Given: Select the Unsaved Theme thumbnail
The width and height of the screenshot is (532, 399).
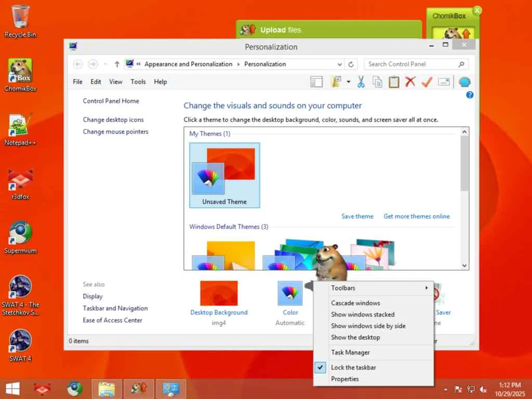Looking at the screenshot, I should (224, 176).
